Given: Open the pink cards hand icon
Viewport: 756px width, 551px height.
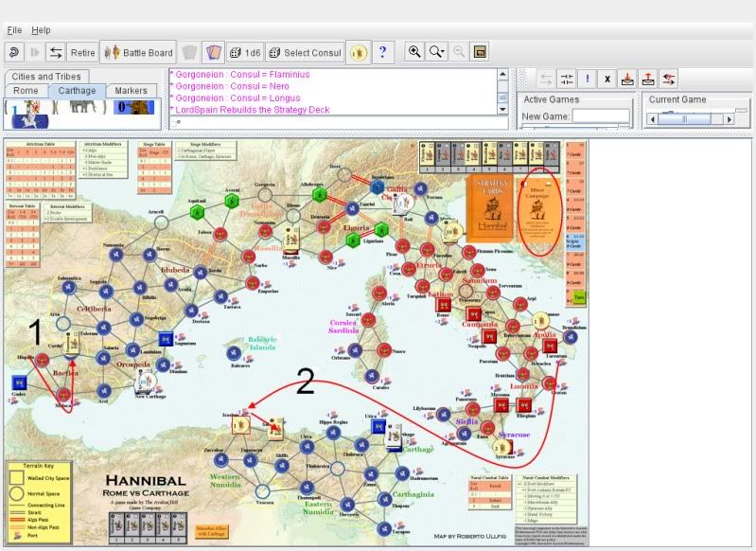Looking at the screenshot, I should [213, 52].
